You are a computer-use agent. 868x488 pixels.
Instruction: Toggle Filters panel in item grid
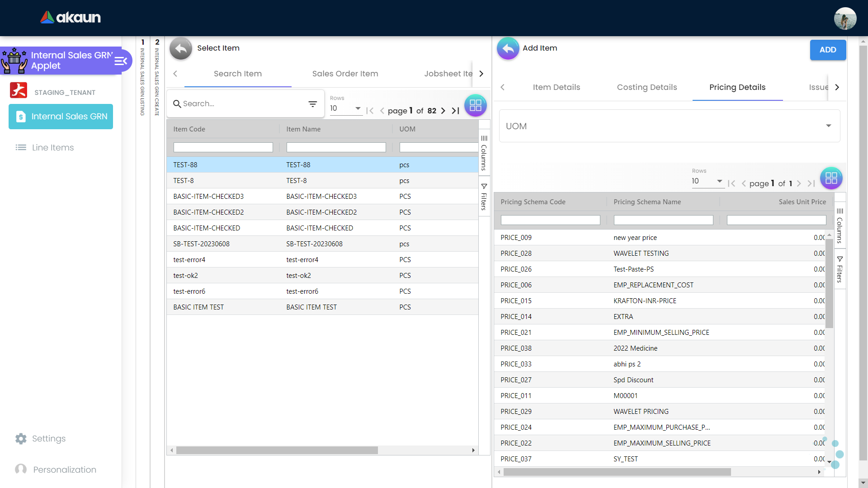(484, 197)
